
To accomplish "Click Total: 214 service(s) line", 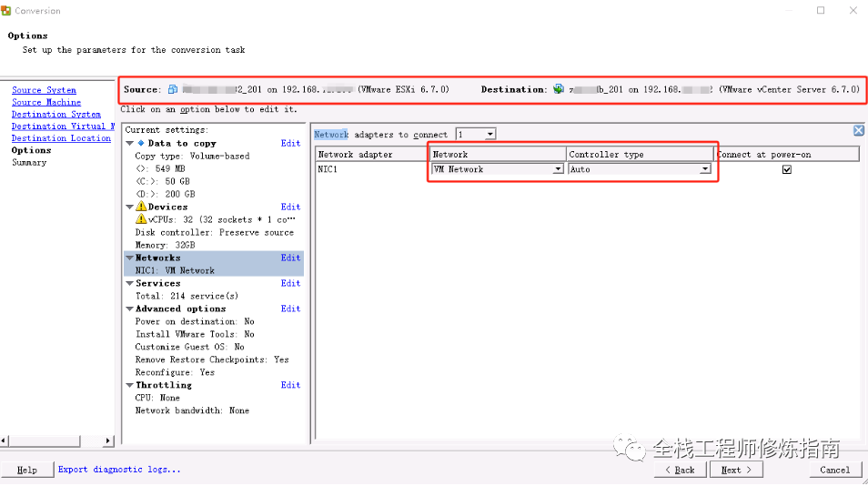I will coord(187,296).
